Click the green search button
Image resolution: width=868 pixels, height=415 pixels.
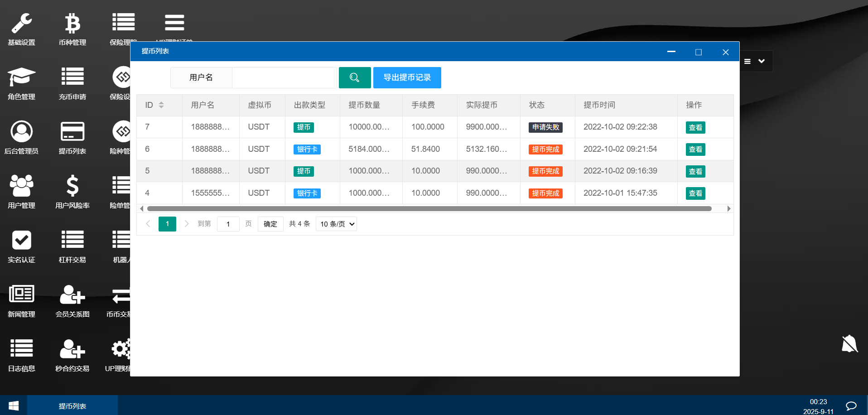tap(355, 77)
